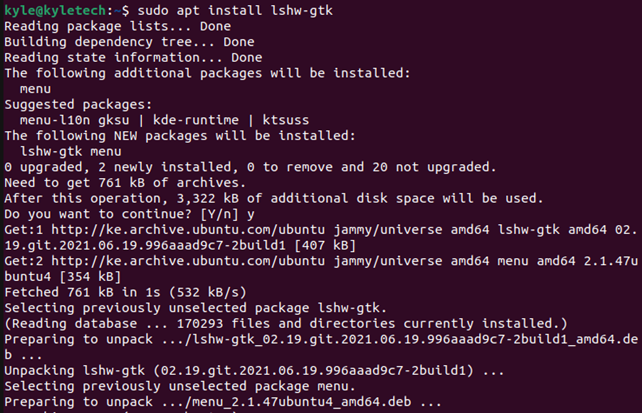
Task: Click the second ke.archive.ubuntu.com URL
Action: coord(188,261)
